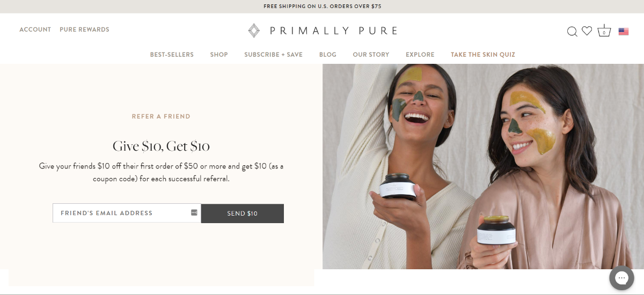Viewport: 644px width, 295px height.
Task: Expand the Shop menu
Action: click(x=219, y=55)
